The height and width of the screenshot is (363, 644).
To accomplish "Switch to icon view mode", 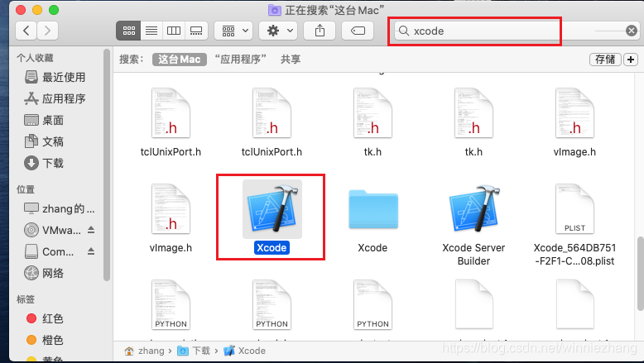I will coord(128,31).
